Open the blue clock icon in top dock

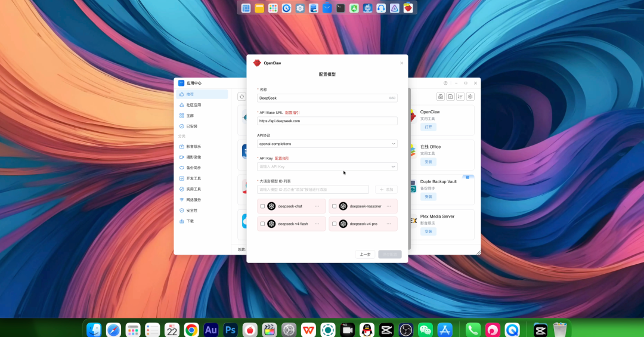286,8
